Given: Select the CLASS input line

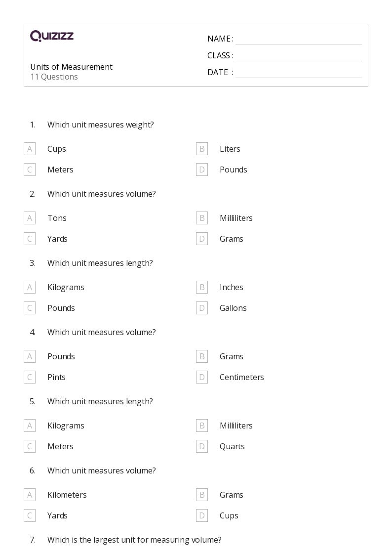Looking at the screenshot, I should click(298, 56).
